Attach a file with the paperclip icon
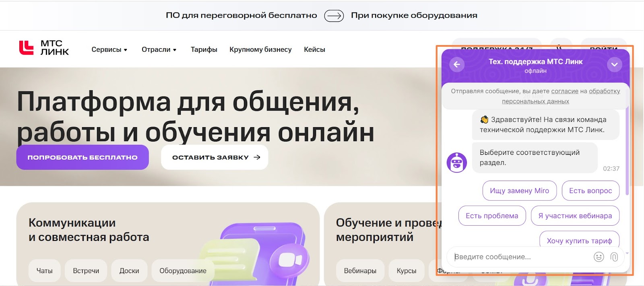 click(614, 257)
